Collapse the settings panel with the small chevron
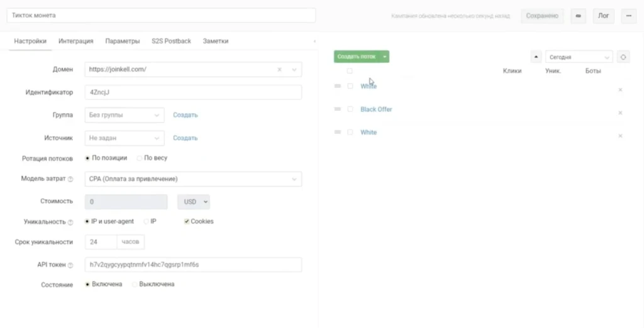 point(314,41)
